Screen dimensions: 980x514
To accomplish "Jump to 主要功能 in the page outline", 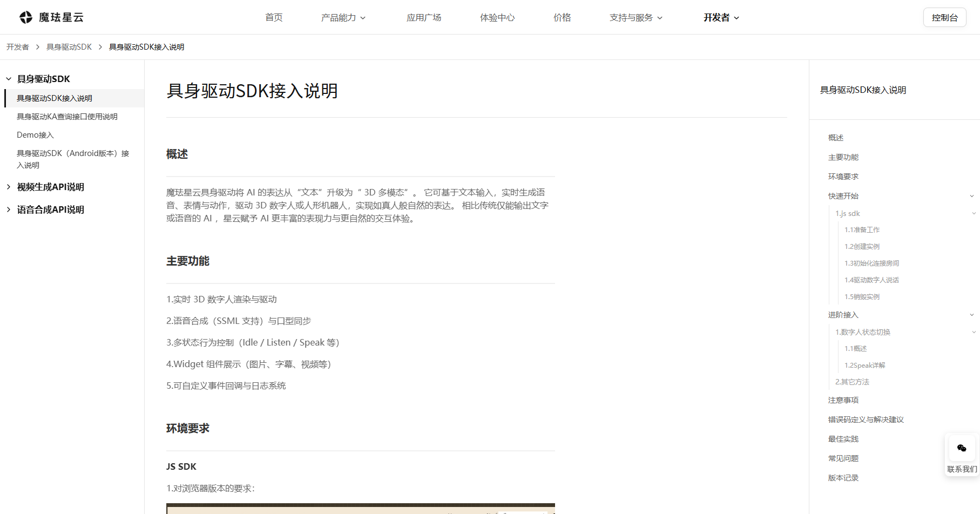I will [843, 157].
